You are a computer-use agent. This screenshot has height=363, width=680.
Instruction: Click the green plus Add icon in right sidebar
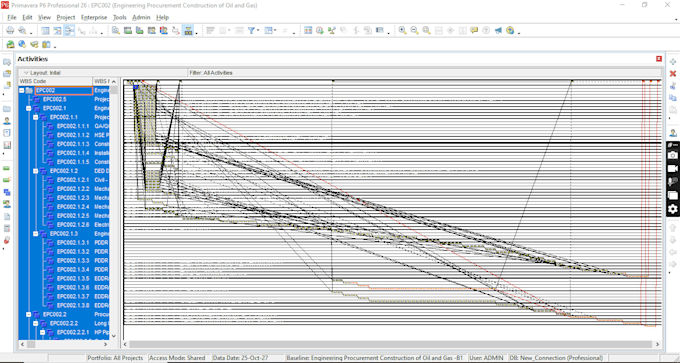point(673,62)
